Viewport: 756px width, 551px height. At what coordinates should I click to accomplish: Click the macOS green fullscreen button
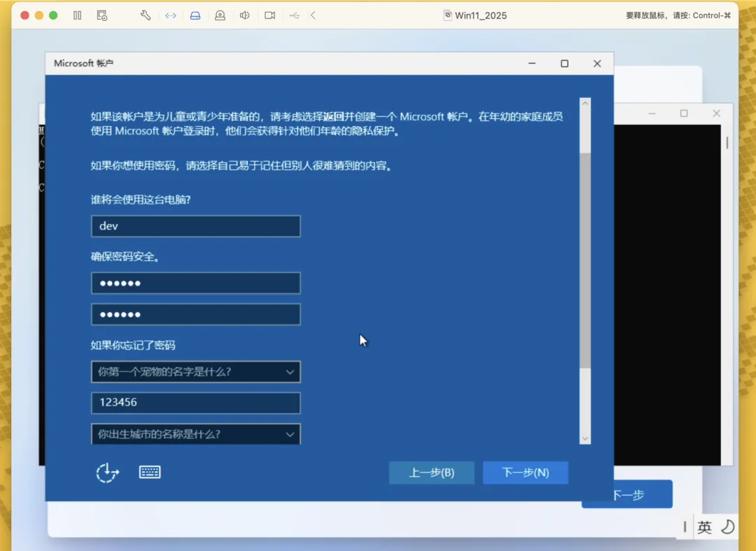[x=53, y=15]
